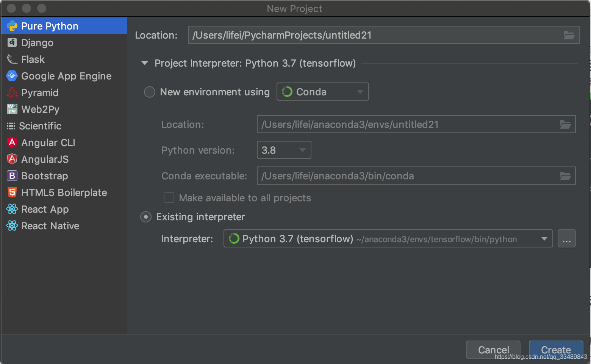Image resolution: width=591 pixels, height=364 pixels.
Task: Pick the Google App Engine project type
Action: point(64,76)
